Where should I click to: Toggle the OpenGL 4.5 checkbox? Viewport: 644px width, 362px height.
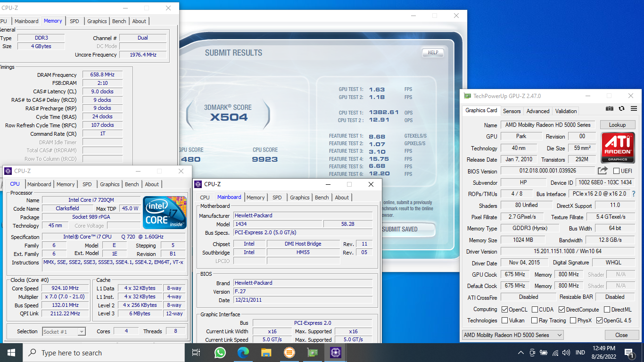coord(599,321)
